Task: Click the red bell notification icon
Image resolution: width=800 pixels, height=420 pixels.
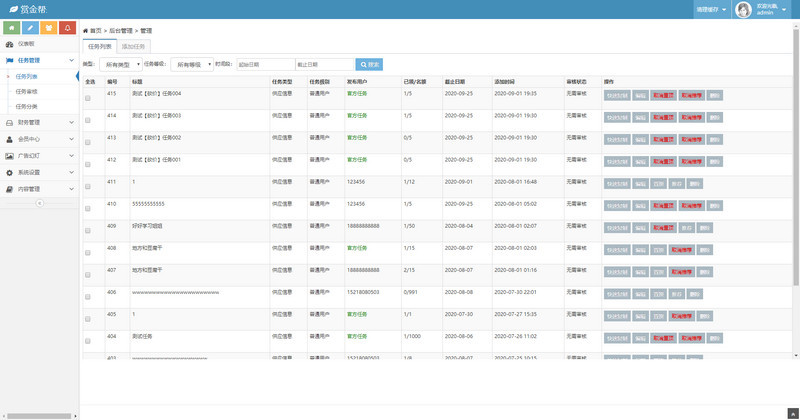Action: click(67, 28)
